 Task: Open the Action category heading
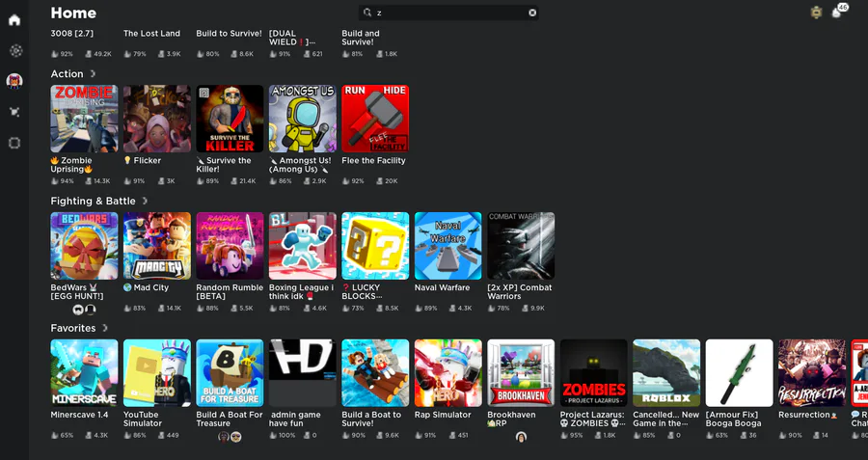pyautogui.click(x=67, y=73)
